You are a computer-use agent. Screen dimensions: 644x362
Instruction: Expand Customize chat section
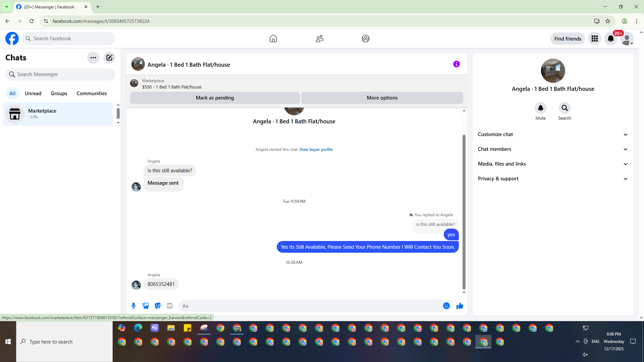coord(552,134)
